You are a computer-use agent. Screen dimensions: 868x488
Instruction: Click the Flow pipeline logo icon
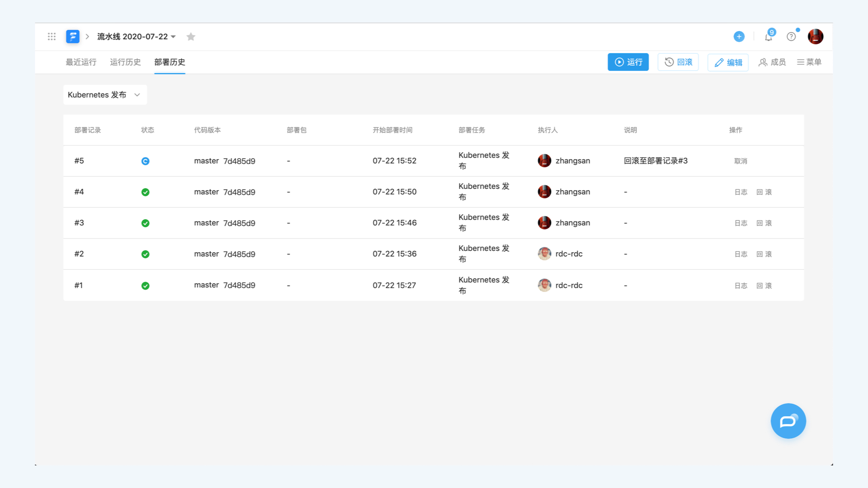tap(72, 37)
